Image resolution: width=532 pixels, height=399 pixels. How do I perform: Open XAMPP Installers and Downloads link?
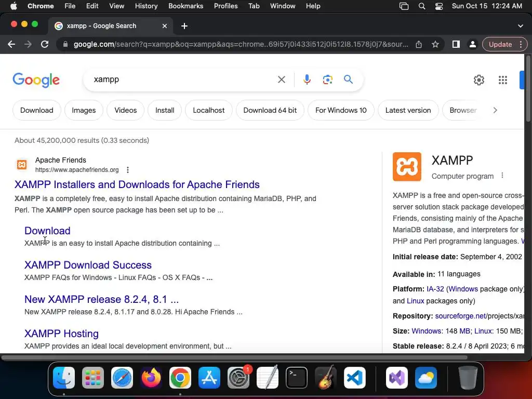137,184
